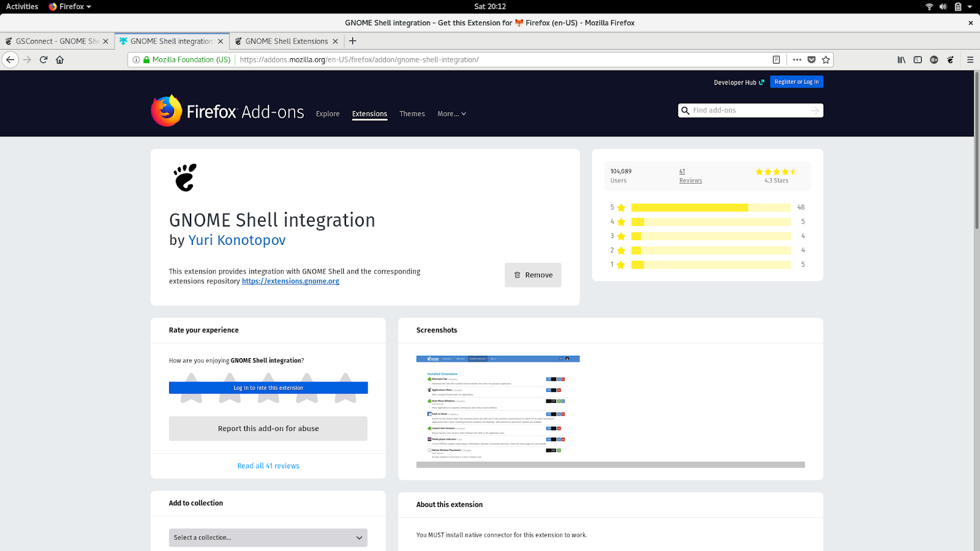Screen dimensions: 980x551
Task: Go back to the previous page
Action: (10, 59)
